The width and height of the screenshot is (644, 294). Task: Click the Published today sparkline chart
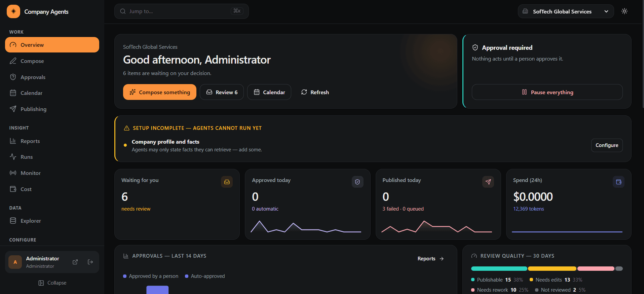pyautogui.click(x=437, y=227)
